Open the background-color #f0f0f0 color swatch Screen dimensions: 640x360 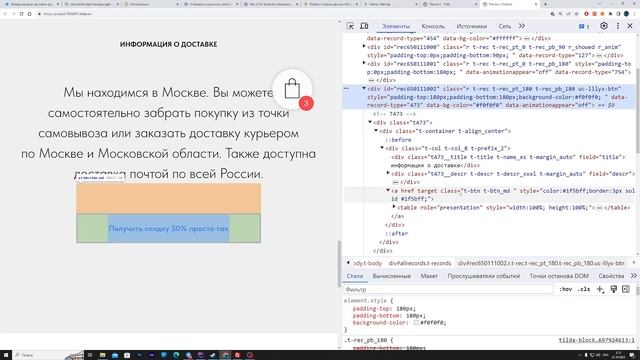point(416,323)
